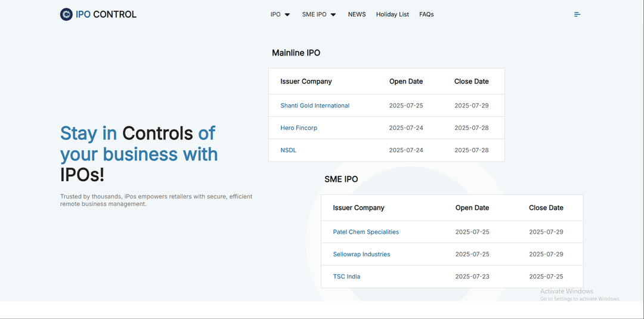Open the TSC India IPO link
Viewport: 644px width, 319px height.
346,277
